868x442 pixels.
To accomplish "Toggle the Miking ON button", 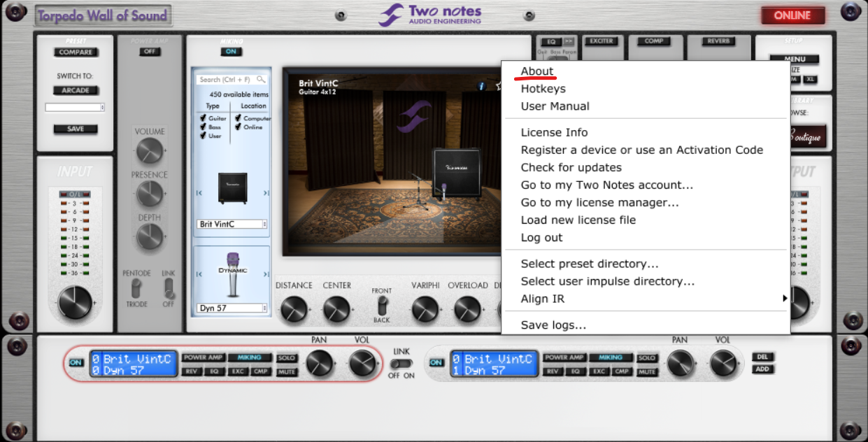I will point(232,52).
